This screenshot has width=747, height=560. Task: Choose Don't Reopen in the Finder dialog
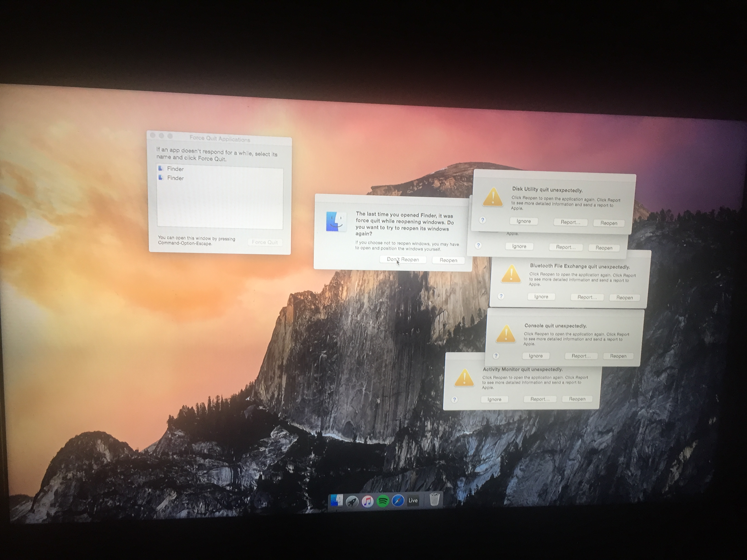click(x=403, y=260)
